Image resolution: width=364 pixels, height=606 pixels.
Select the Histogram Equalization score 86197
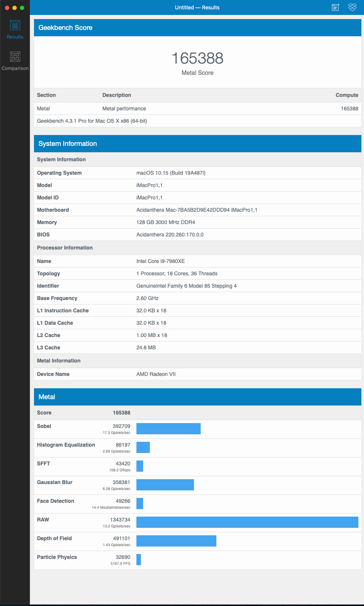tap(123, 445)
